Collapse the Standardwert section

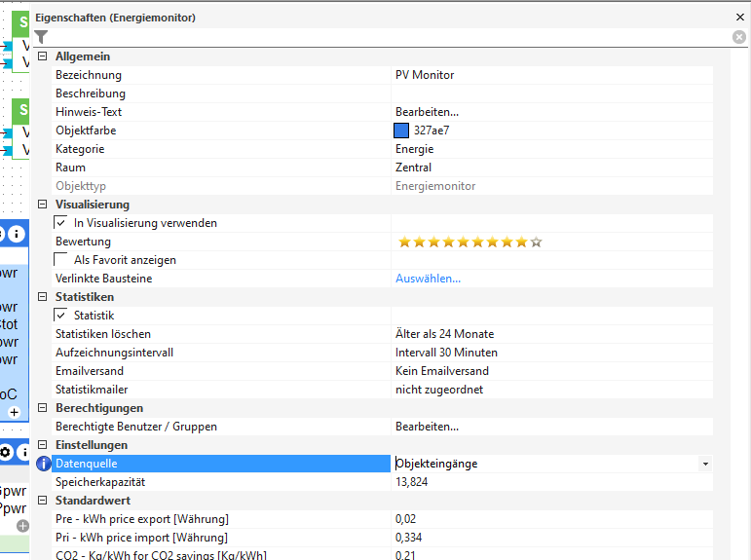click(42, 501)
